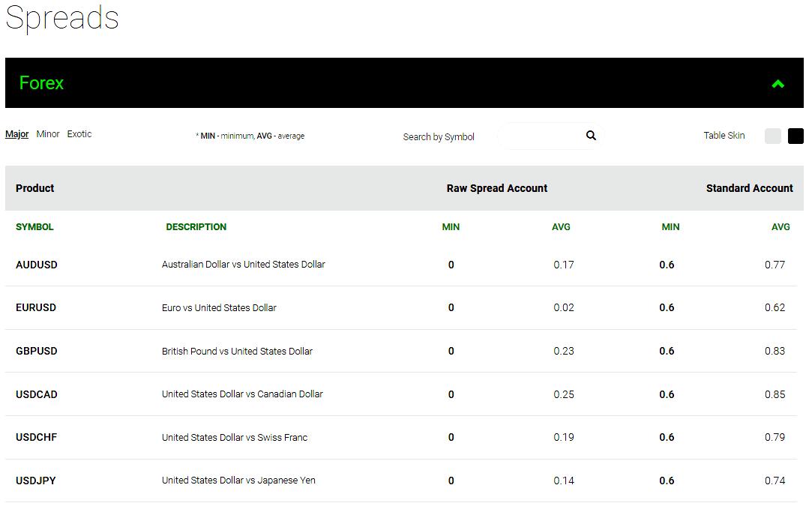
Task: Click Raw Spread Account MIN column header
Action: [451, 227]
